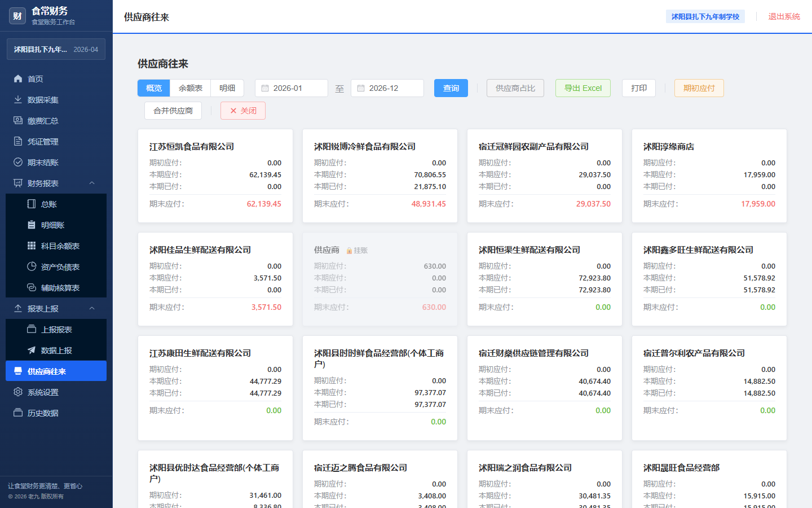The image size is (812, 508).
Task: Open the 宿迁普尔利农产品有限公司 card
Action: (x=709, y=388)
